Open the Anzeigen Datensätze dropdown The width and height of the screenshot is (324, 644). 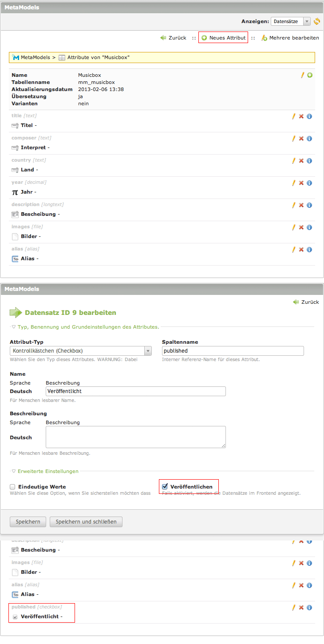[x=291, y=21]
